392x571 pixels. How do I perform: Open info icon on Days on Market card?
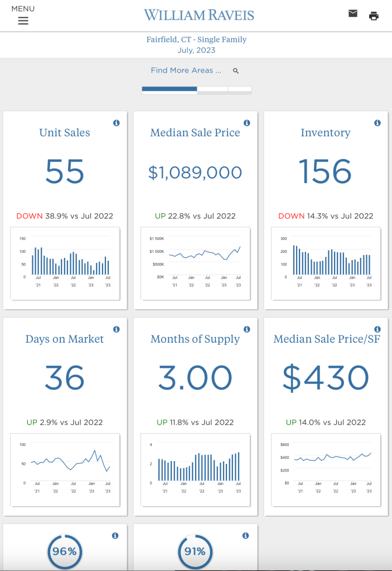click(x=117, y=329)
